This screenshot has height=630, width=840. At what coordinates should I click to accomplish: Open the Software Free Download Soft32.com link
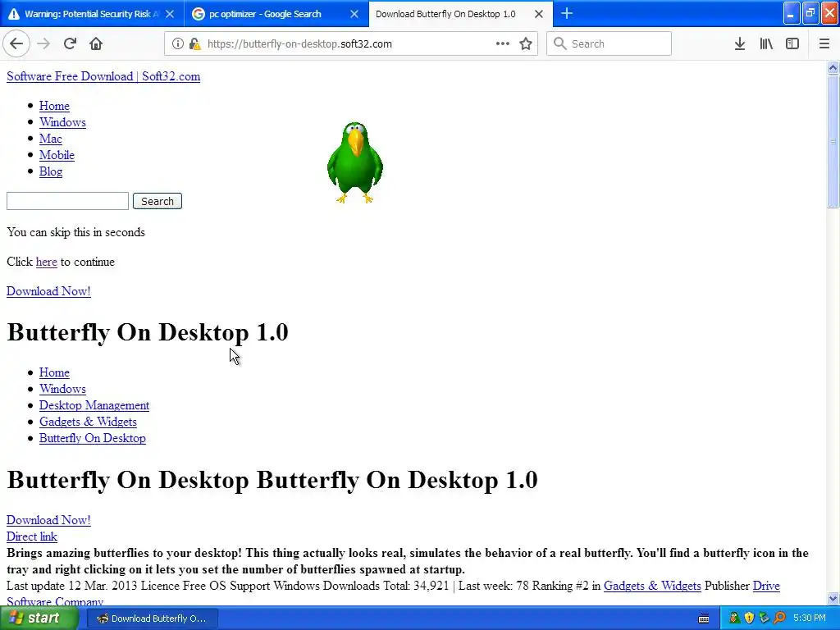point(103,76)
